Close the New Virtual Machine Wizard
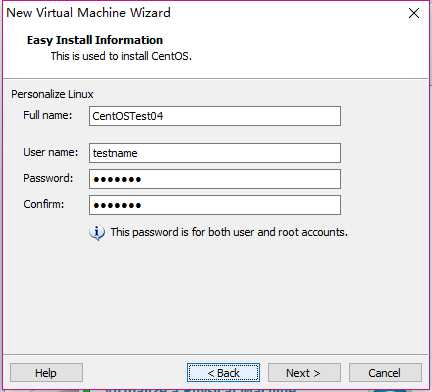 pyautogui.click(x=414, y=13)
